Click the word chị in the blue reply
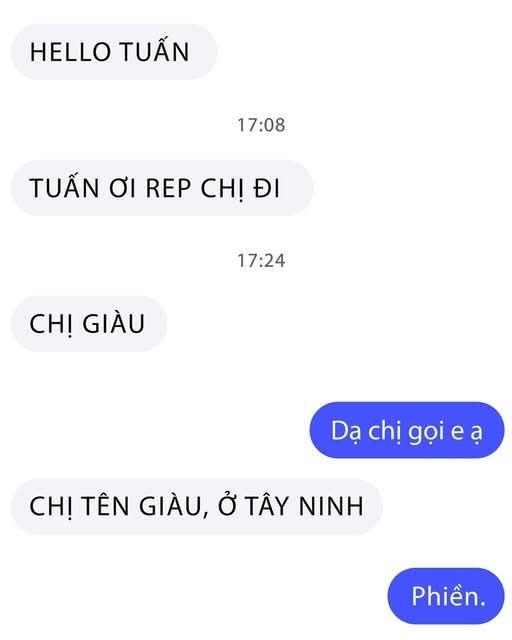 pos(384,431)
